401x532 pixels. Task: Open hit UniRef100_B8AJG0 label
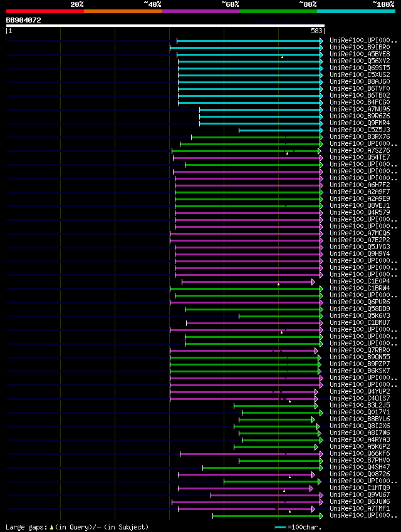click(x=360, y=81)
